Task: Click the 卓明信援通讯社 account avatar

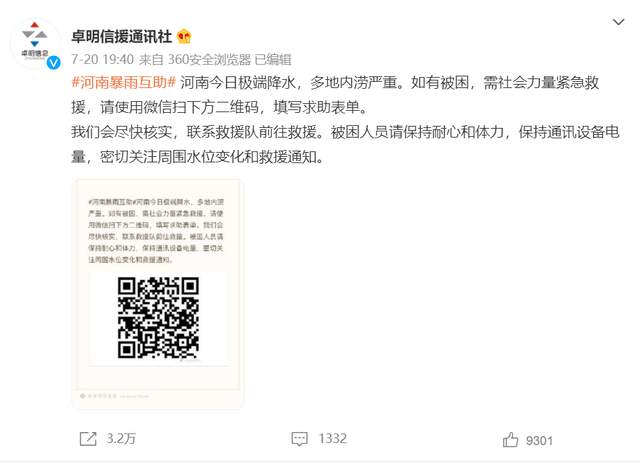Action: point(36,43)
